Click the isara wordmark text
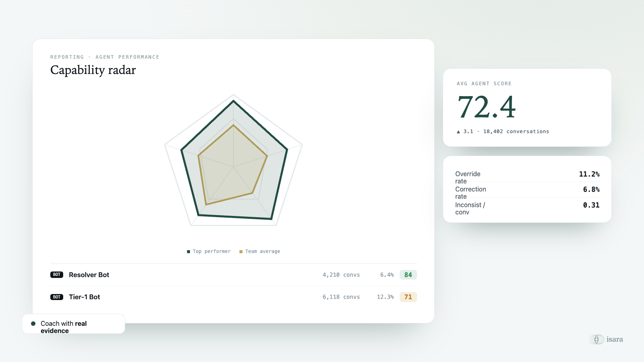Screen dimensions: 644x362 click(615, 339)
